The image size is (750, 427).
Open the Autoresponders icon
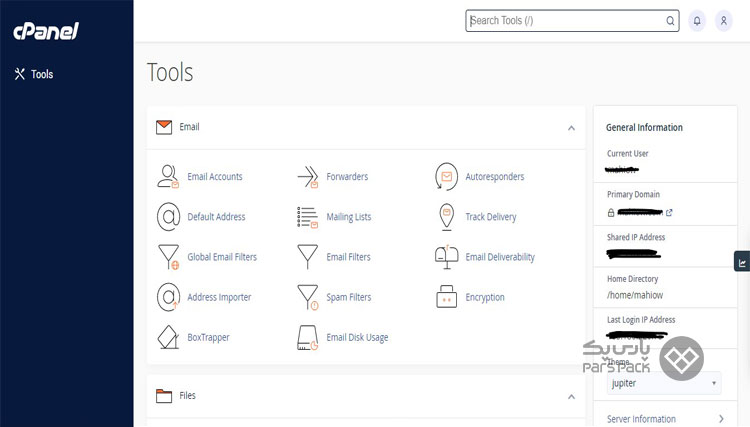(446, 176)
